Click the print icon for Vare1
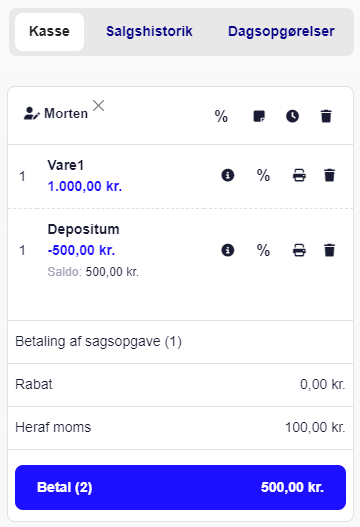The height and width of the screenshot is (527, 360). point(299,175)
